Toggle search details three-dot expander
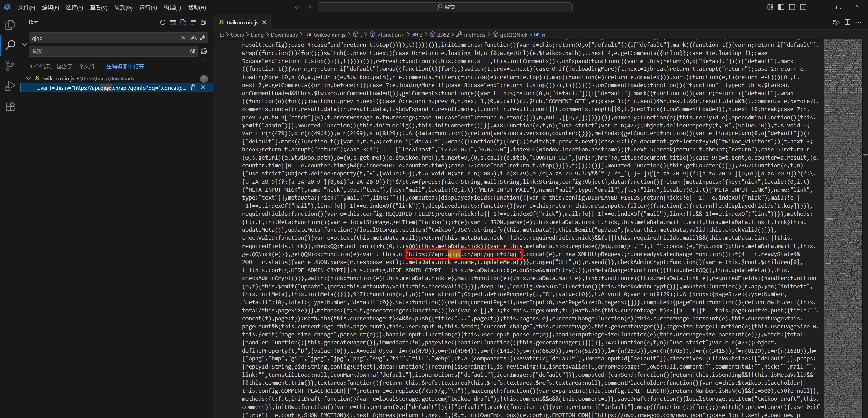This screenshot has width=868, height=418. coord(203,60)
